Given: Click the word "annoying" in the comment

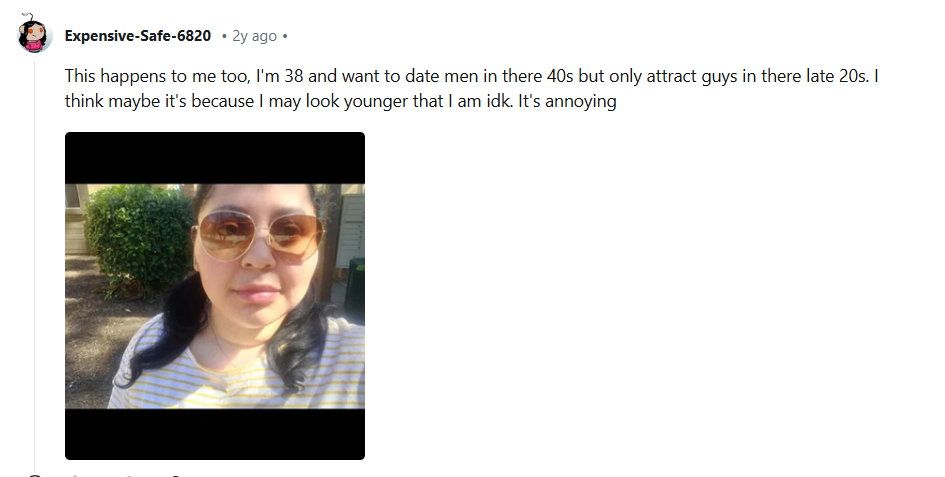Looking at the screenshot, I should (x=580, y=101).
